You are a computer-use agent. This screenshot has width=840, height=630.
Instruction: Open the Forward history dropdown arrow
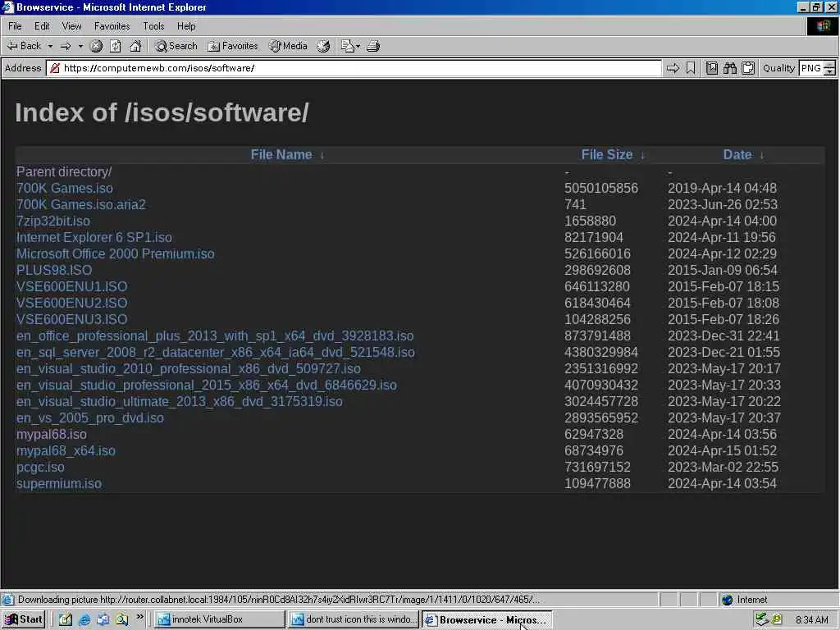(x=80, y=46)
